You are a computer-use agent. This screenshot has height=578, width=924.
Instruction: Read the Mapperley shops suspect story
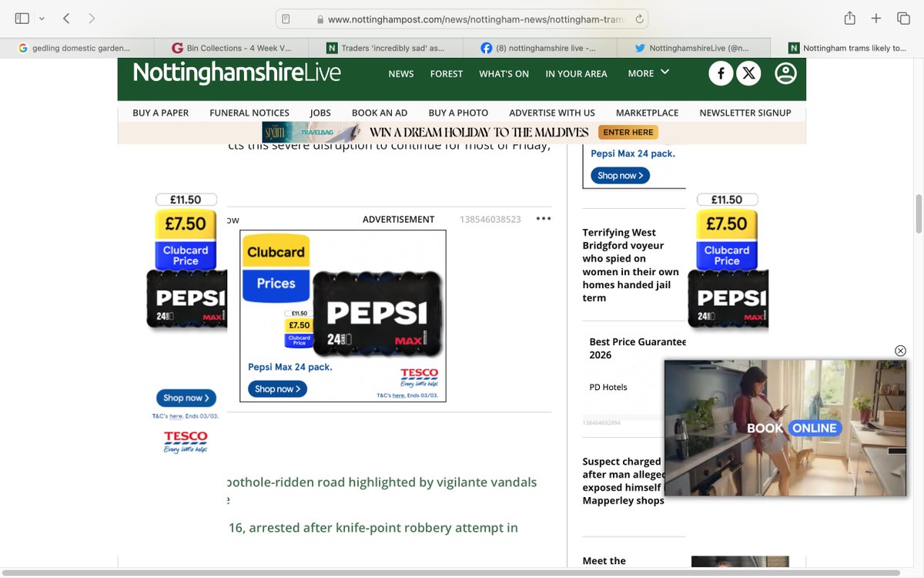tap(623, 481)
